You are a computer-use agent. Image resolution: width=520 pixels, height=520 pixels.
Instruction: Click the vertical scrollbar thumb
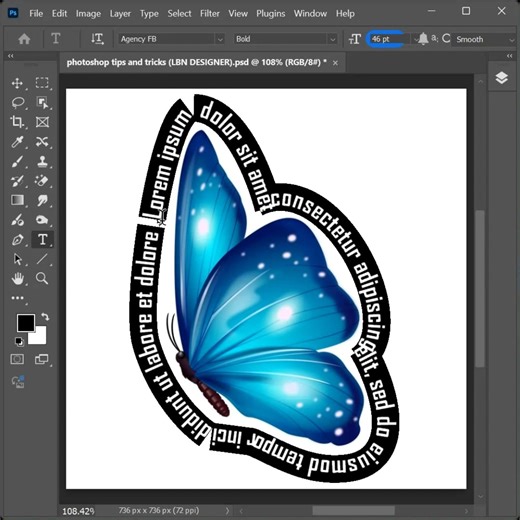click(480, 288)
